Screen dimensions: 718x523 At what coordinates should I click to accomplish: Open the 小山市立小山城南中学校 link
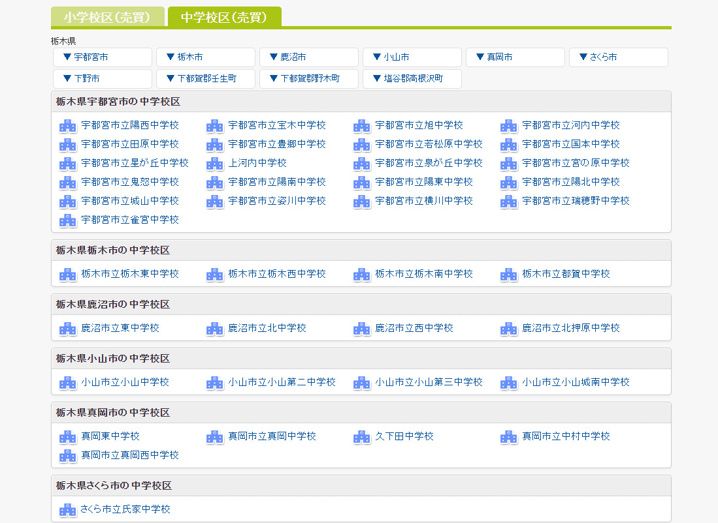[x=575, y=382]
